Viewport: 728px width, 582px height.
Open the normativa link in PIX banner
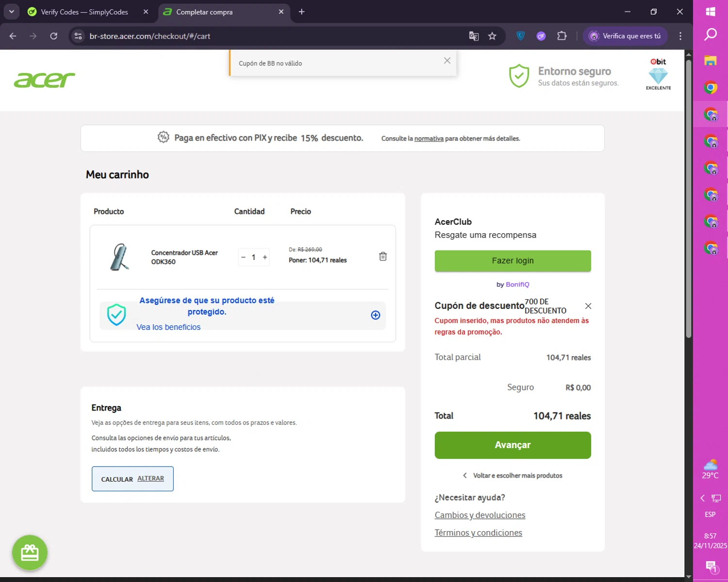[x=429, y=139]
